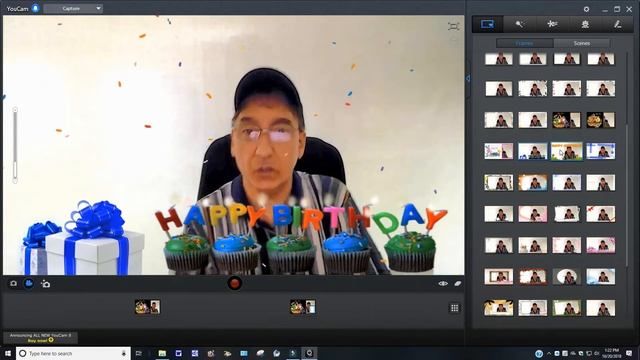Screen dimensions: 640x360
Task: Switch to the Frames tab
Action: point(524,43)
